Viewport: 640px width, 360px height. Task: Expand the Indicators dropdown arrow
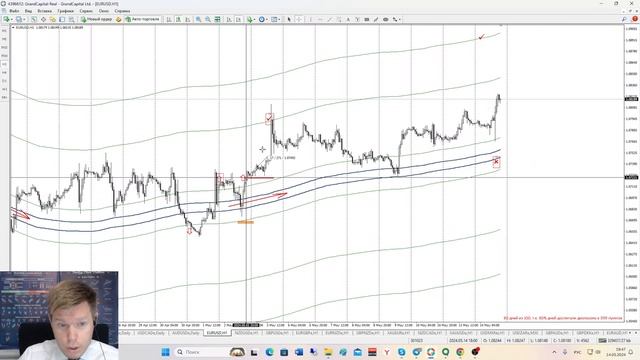pos(255,19)
